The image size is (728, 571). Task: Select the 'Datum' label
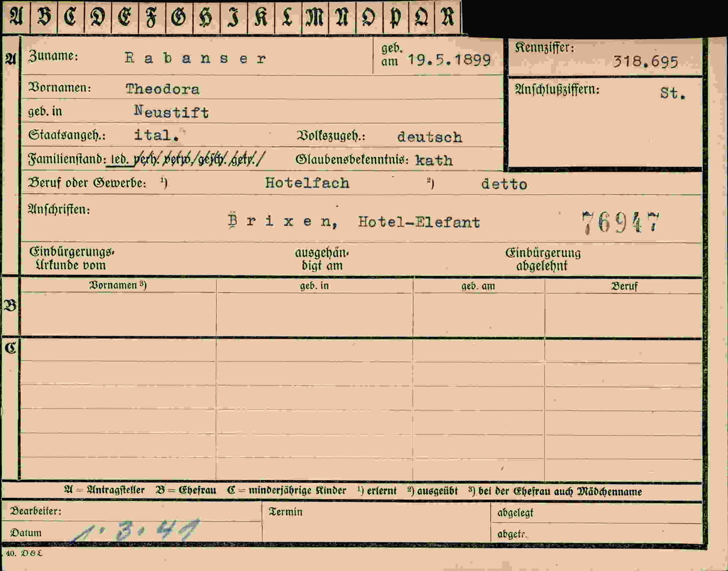(x=26, y=532)
